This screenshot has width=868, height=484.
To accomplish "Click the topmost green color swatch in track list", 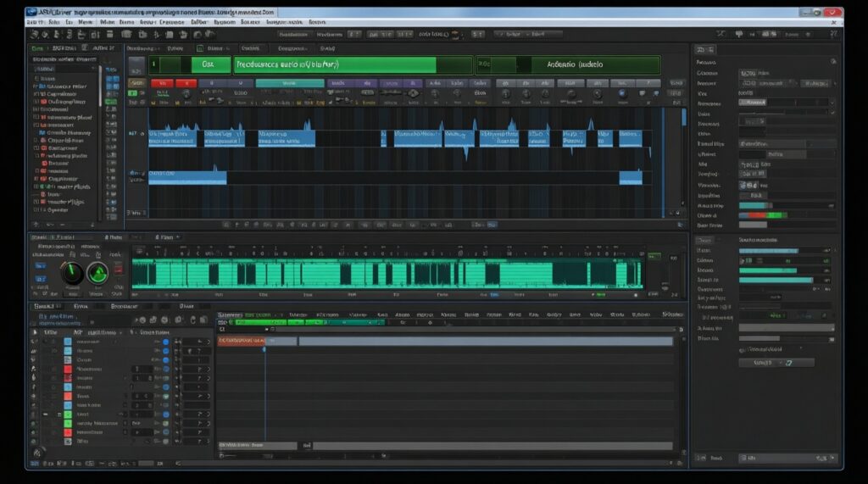I will (68, 414).
